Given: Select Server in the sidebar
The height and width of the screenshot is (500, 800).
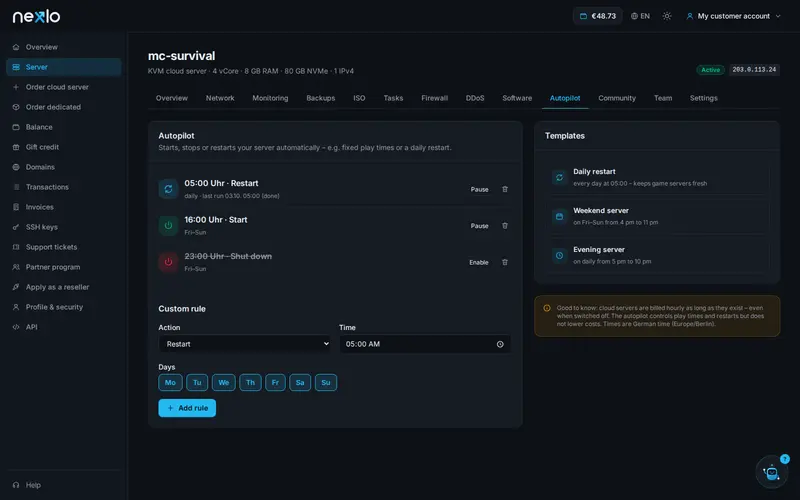Looking at the screenshot, I should (64, 67).
